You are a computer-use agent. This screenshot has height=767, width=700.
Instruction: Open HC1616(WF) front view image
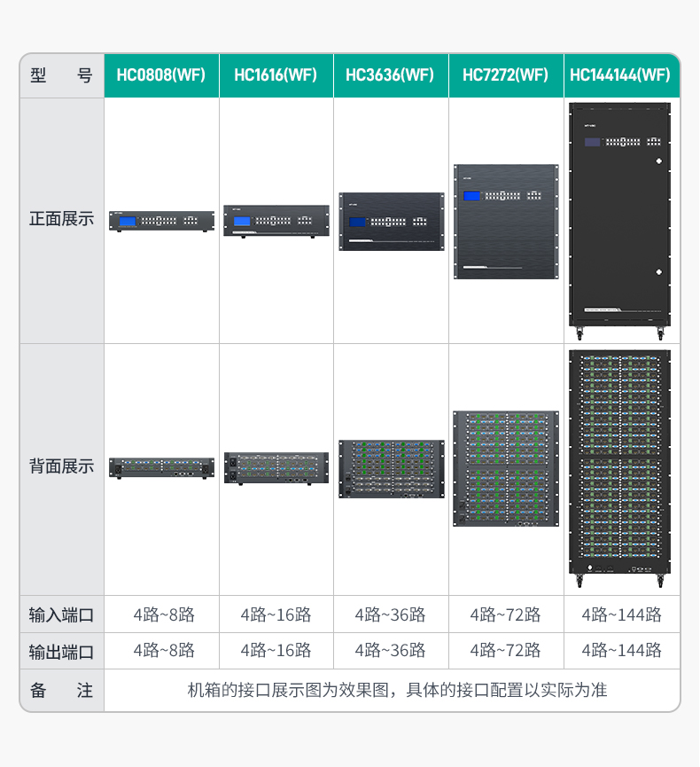(x=276, y=222)
